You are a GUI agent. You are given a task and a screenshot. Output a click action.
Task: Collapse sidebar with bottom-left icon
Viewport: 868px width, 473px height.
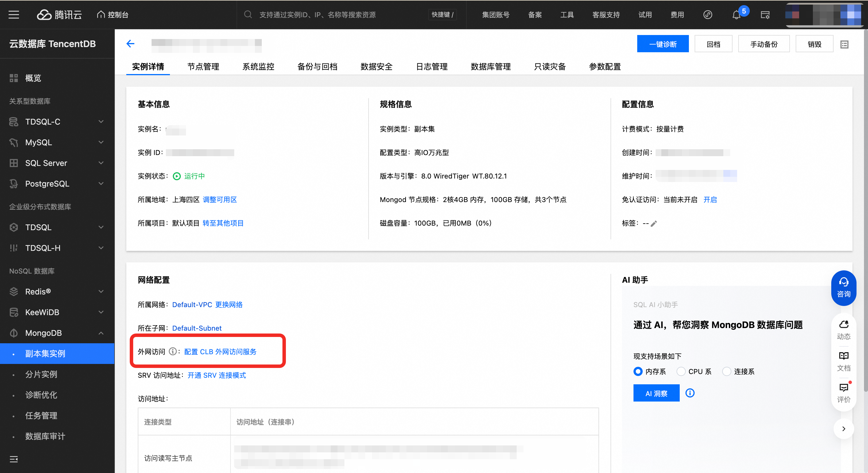coord(14,459)
